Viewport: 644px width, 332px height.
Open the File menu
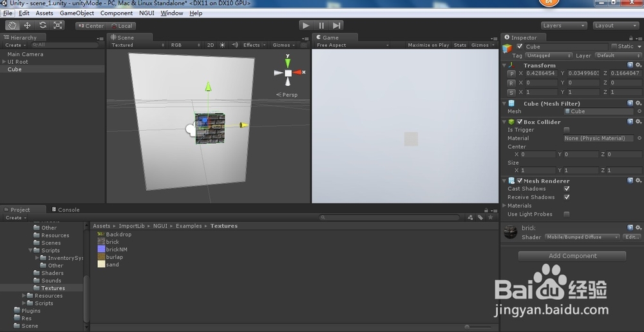[x=8, y=13]
